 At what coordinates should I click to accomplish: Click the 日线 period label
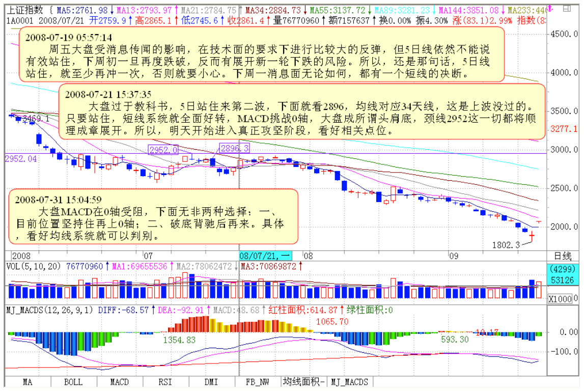tap(563, 256)
